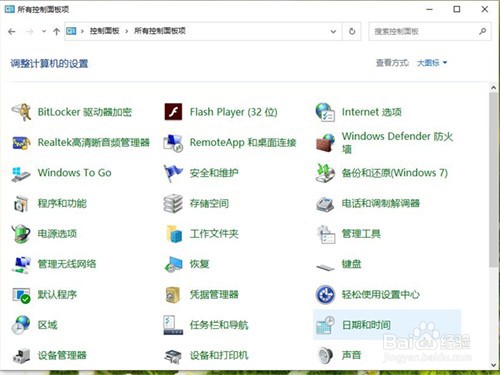Open the Windows To Go icon
Viewport: 500px width, 375px height.
[21, 174]
